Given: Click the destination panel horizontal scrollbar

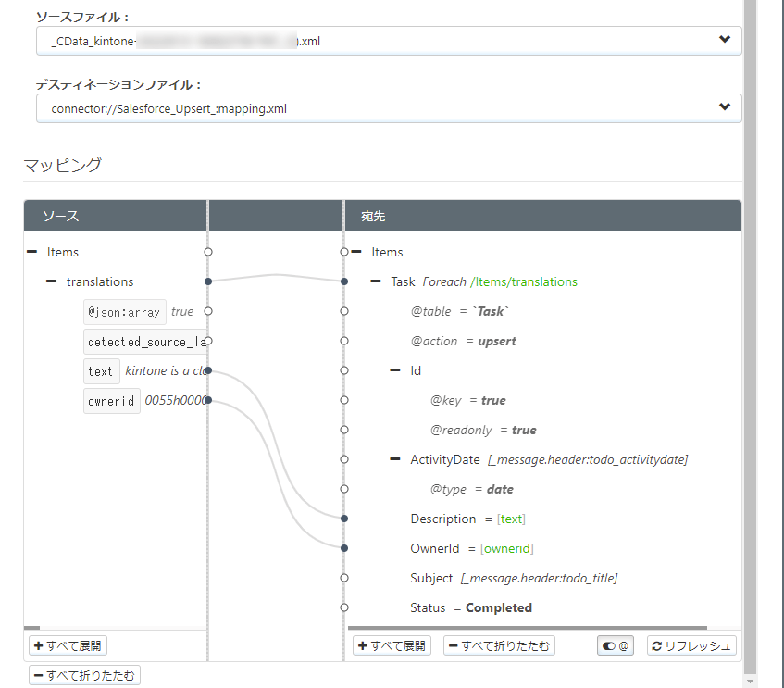Looking at the screenshot, I should coord(528,628).
